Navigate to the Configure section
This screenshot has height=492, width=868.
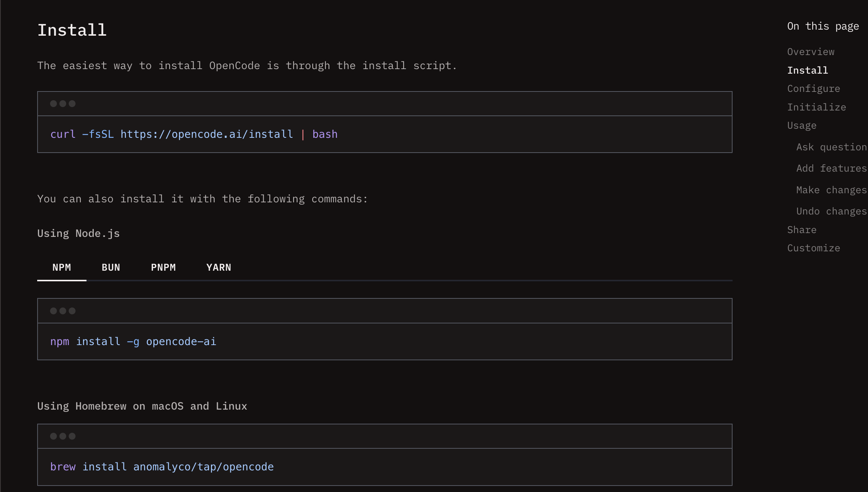click(813, 88)
